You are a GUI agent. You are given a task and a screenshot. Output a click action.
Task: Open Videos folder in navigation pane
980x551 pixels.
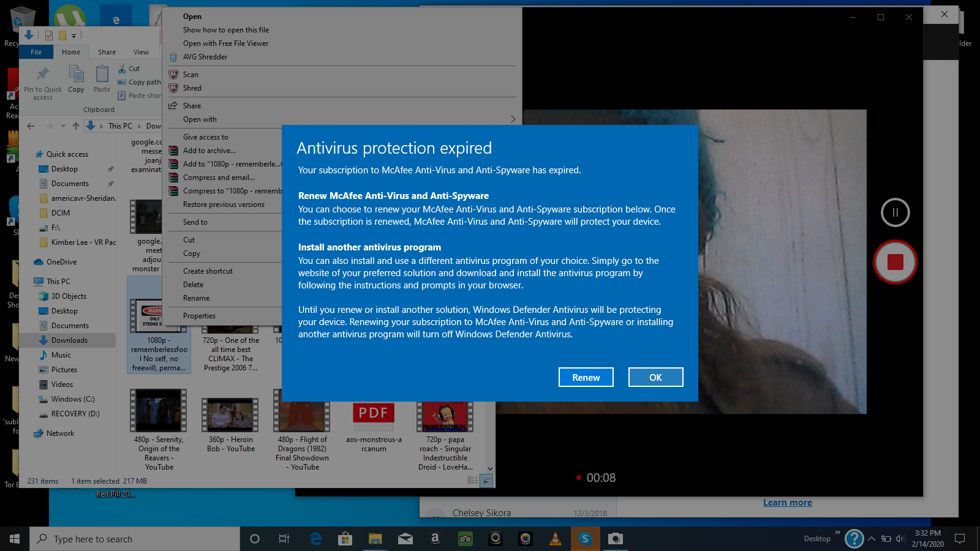pyautogui.click(x=62, y=384)
